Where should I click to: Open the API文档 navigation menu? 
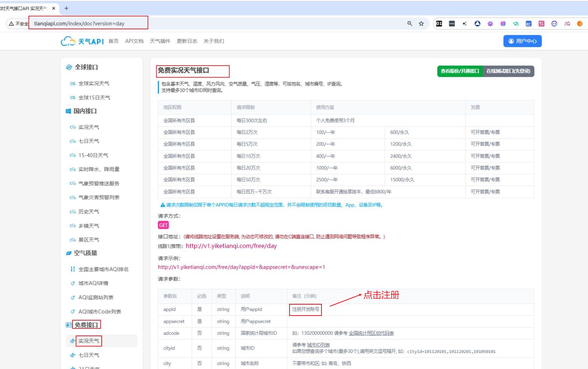[134, 41]
